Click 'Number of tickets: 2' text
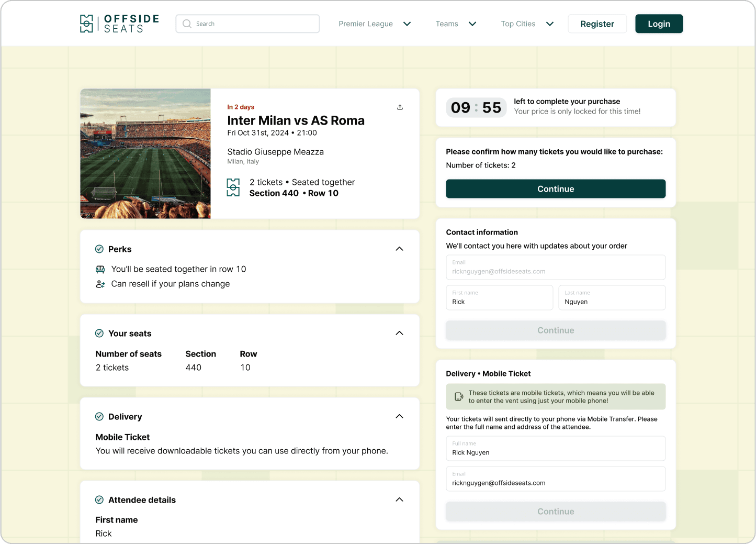 coord(480,165)
